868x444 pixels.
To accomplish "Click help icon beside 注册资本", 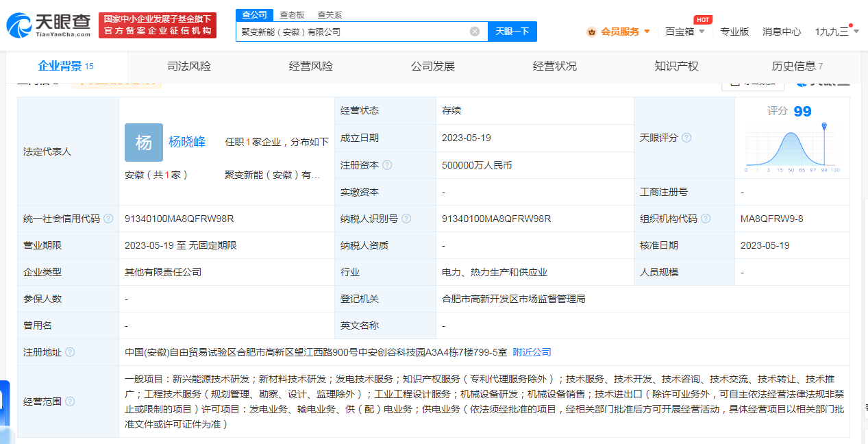I will tap(387, 165).
